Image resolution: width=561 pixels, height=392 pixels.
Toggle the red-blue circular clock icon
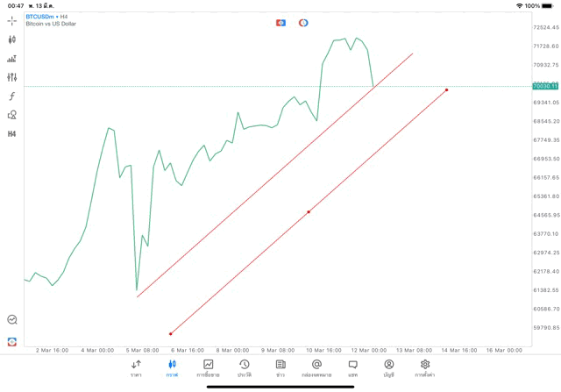click(x=303, y=23)
